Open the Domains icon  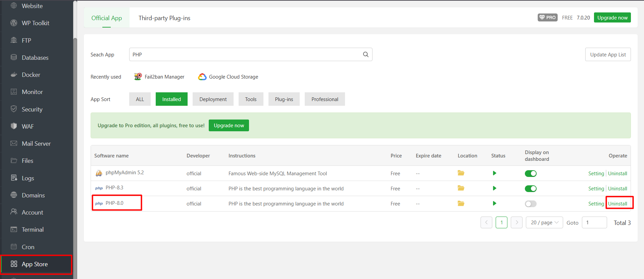pos(14,195)
